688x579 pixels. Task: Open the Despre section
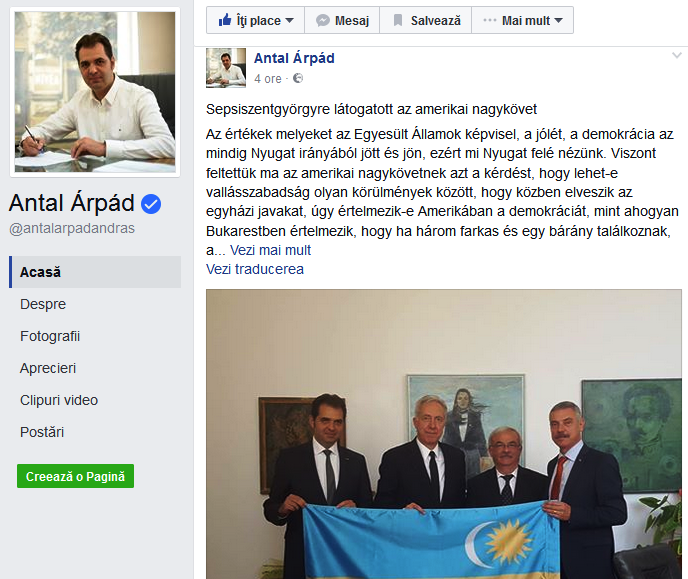(x=43, y=304)
